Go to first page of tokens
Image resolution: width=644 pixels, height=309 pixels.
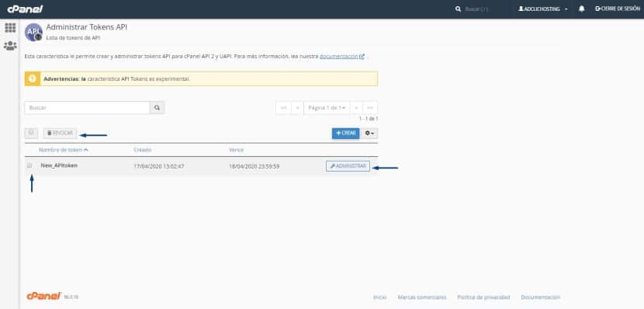point(283,108)
